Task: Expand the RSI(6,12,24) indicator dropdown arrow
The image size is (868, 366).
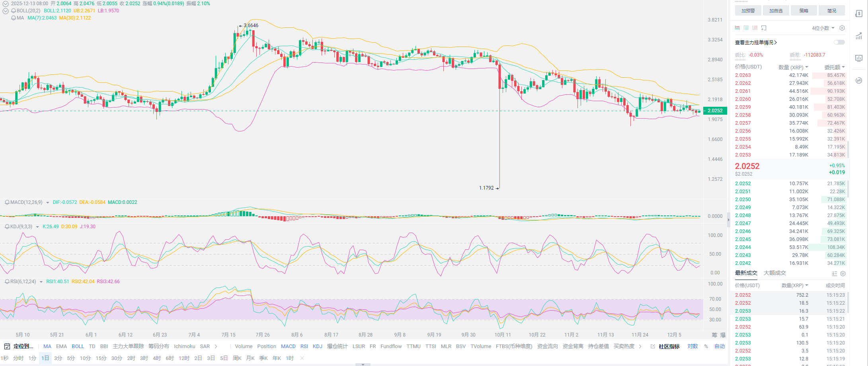Action: click(41, 282)
